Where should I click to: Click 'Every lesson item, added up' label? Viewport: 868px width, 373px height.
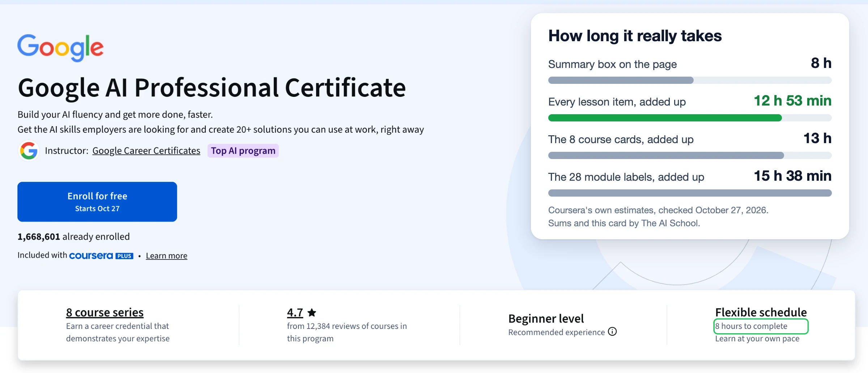(617, 102)
